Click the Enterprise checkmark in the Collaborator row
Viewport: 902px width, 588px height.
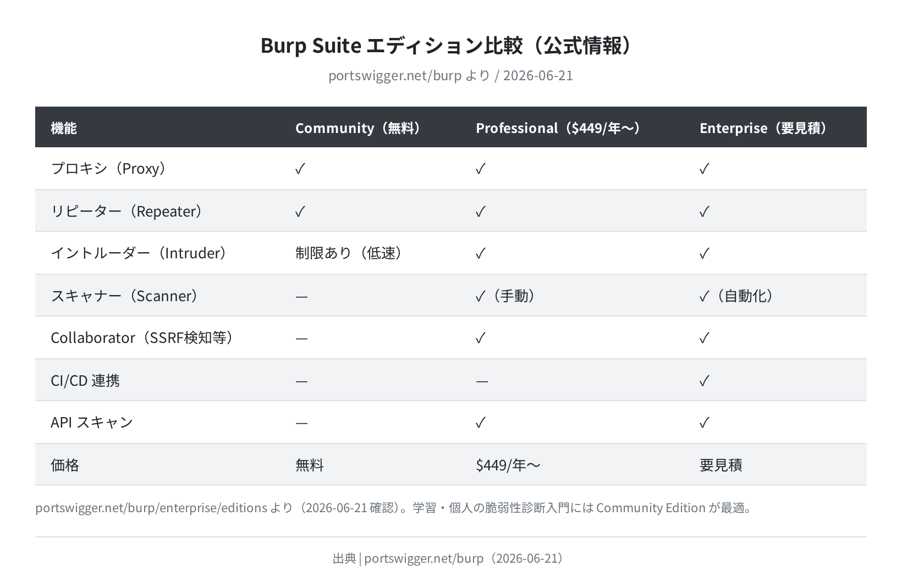[x=704, y=338]
